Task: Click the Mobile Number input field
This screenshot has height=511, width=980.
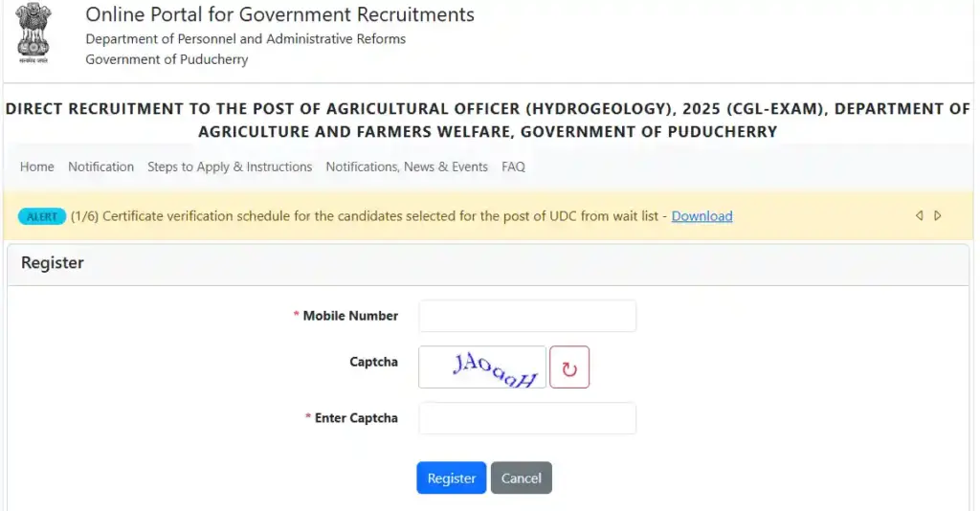Action: [527, 316]
